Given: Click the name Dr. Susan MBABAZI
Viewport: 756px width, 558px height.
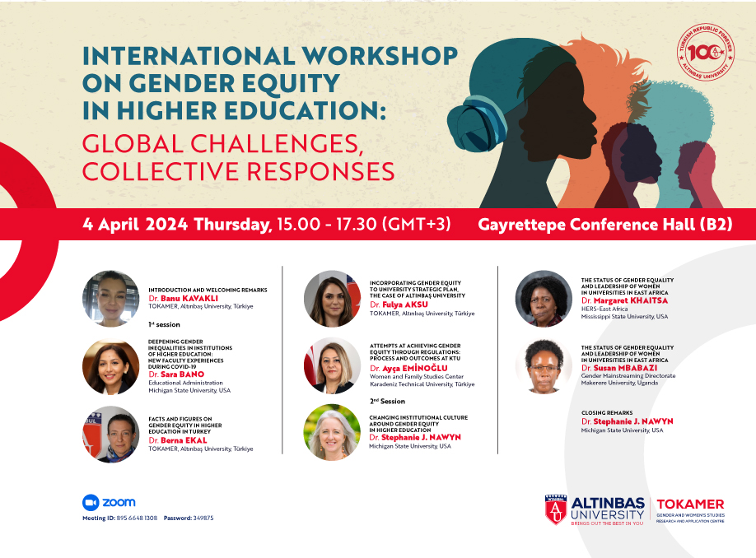Looking at the screenshot, I should click(619, 368).
